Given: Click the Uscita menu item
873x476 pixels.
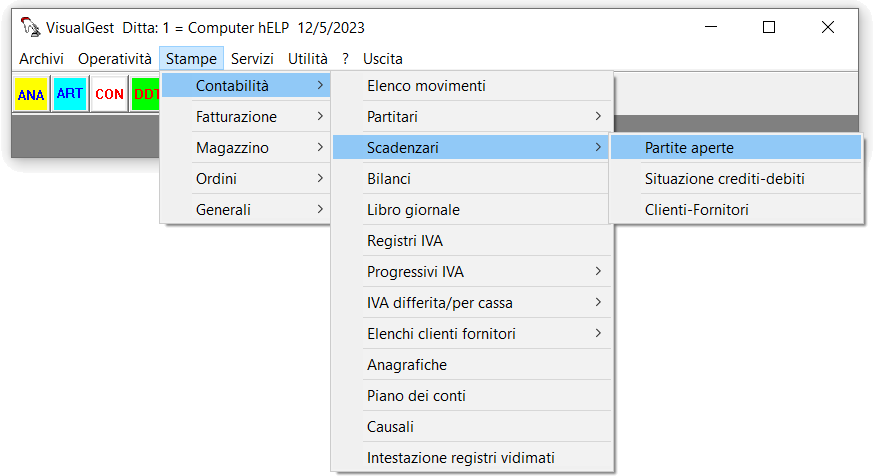Looking at the screenshot, I should tap(382, 58).
